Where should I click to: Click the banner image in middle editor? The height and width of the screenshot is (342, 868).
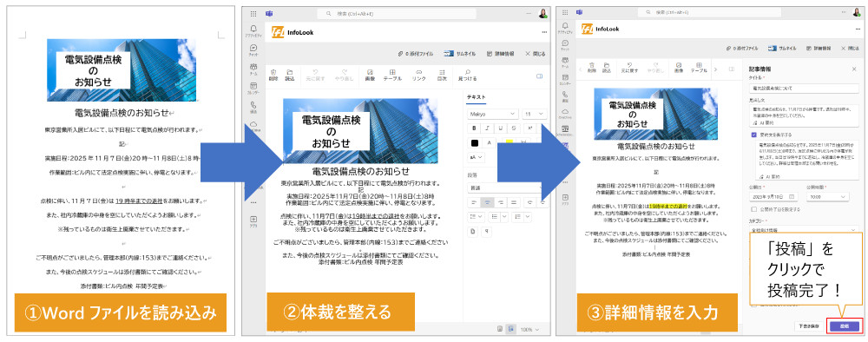click(360, 130)
